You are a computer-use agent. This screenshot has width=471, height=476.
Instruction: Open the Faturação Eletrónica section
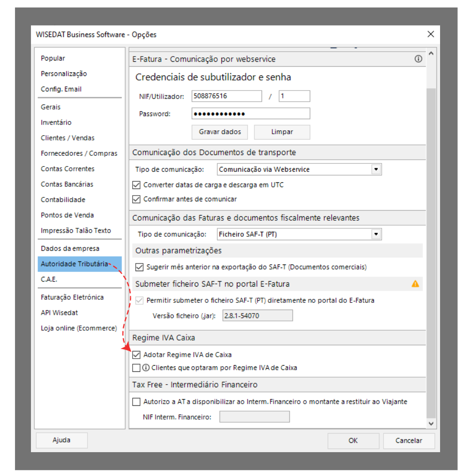coord(72,297)
